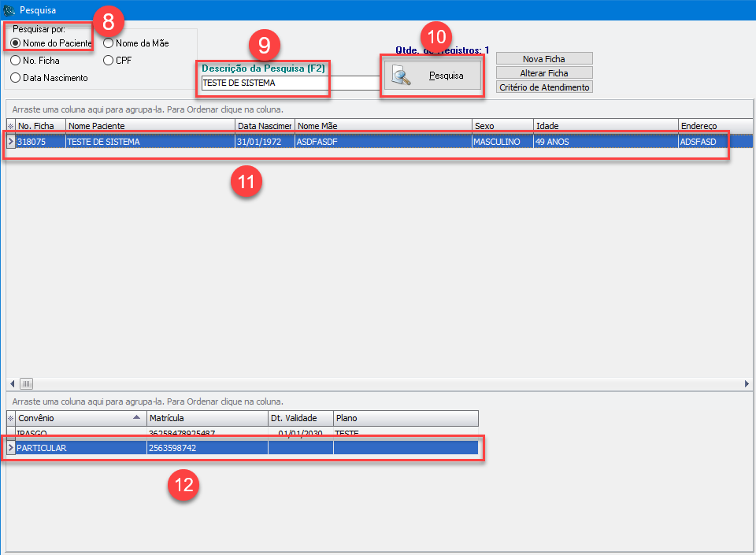Image resolution: width=756 pixels, height=555 pixels.
Task: Pick the CPF search option
Action: (x=109, y=61)
